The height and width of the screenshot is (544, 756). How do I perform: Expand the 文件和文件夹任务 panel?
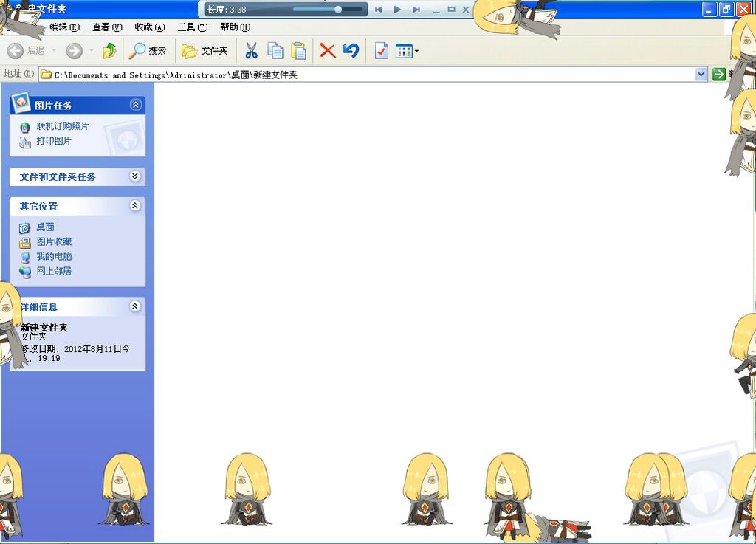click(134, 176)
